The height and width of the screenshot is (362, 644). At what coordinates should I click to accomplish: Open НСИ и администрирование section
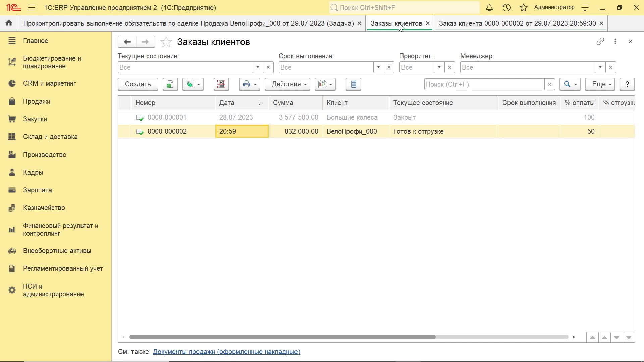pyautogui.click(x=56, y=290)
